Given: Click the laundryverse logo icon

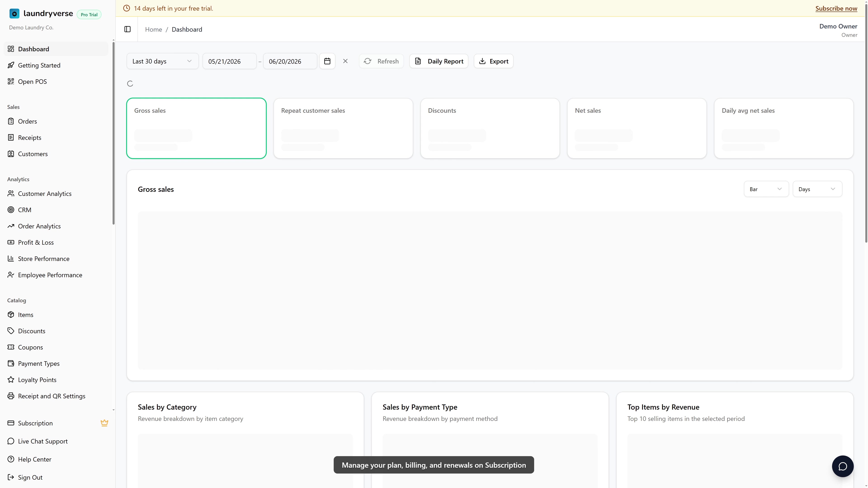Looking at the screenshot, I should pyautogui.click(x=14, y=14).
